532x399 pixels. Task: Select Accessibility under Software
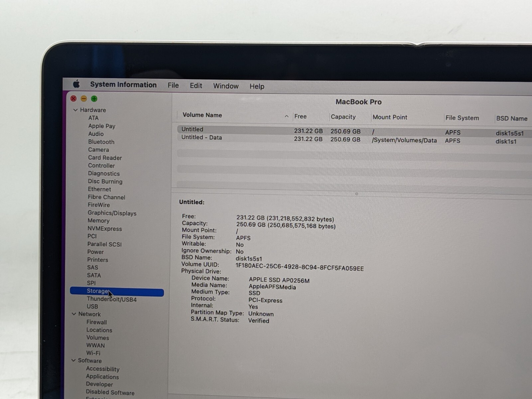pyautogui.click(x=103, y=369)
